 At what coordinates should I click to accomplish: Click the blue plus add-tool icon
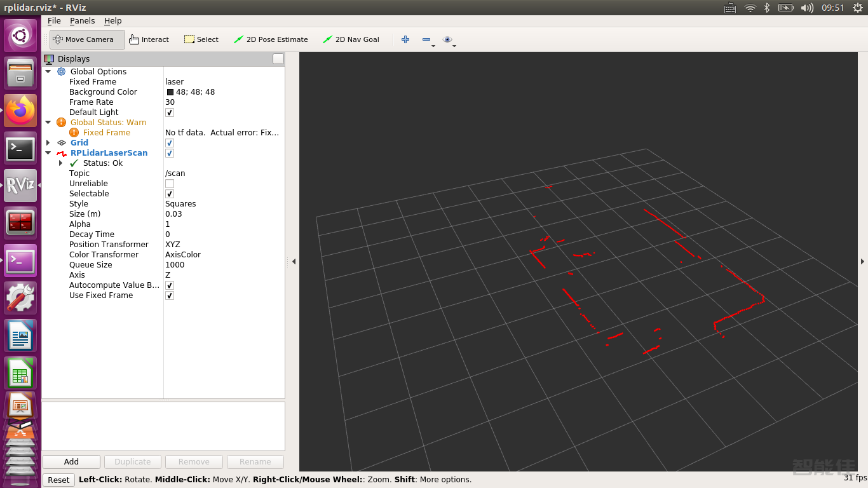405,39
